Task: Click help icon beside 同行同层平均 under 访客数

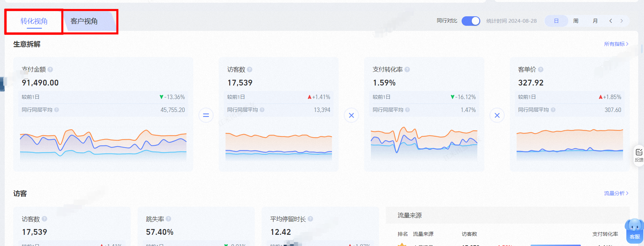Action: coord(262,110)
